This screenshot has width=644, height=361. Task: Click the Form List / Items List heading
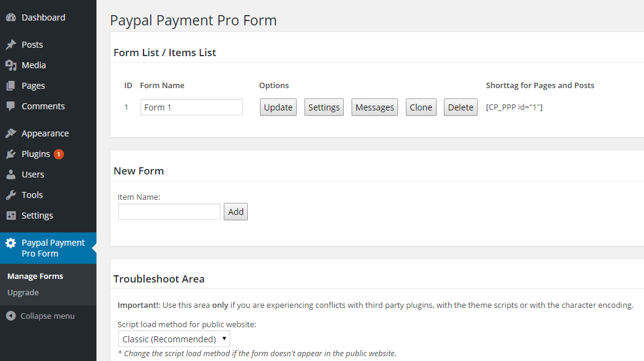(x=165, y=53)
